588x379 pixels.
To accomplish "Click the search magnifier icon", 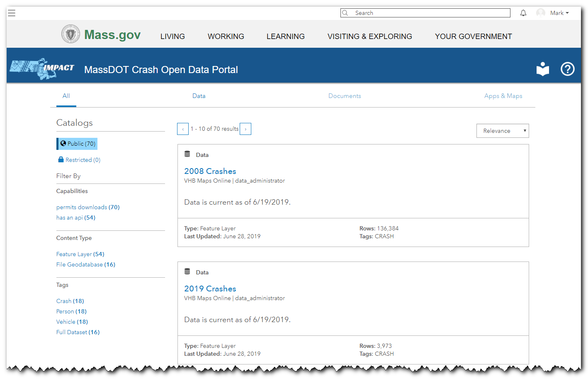I will 345,13.
